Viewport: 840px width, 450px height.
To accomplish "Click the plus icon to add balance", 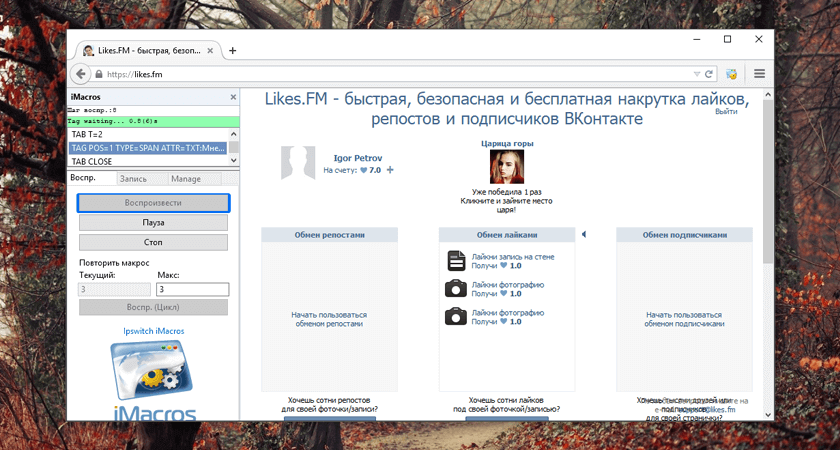I will pyautogui.click(x=390, y=170).
